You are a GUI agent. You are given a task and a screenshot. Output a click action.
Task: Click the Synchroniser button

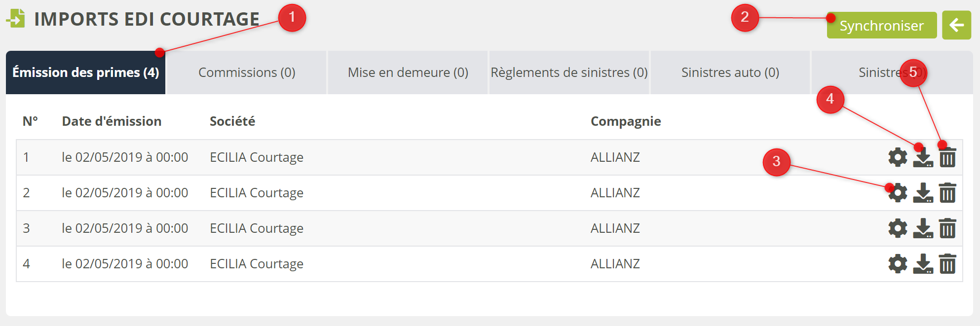(x=881, y=26)
